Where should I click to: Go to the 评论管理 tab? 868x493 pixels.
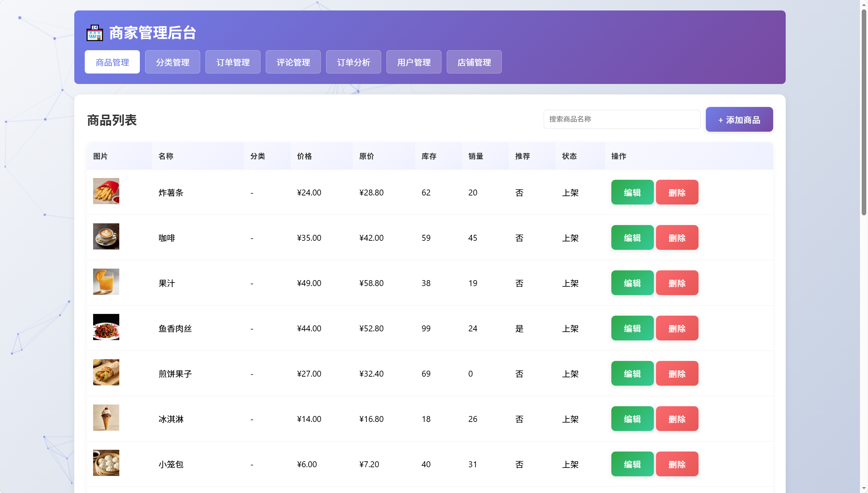tap(293, 62)
